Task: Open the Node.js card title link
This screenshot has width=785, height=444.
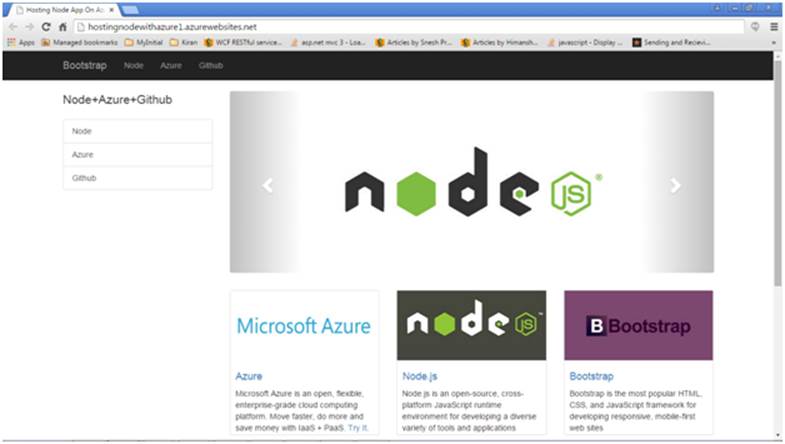Action: click(420, 376)
